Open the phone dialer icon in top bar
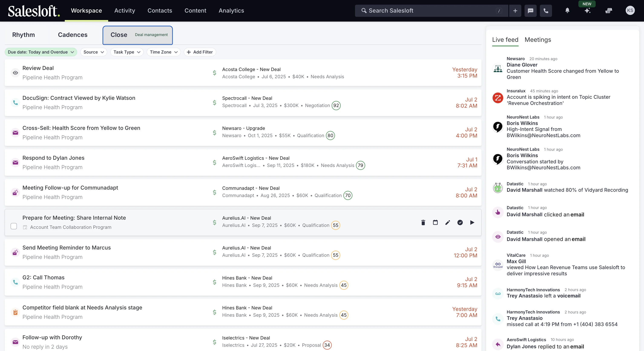Viewport: 644px width, 351px height. [x=546, y=11]
